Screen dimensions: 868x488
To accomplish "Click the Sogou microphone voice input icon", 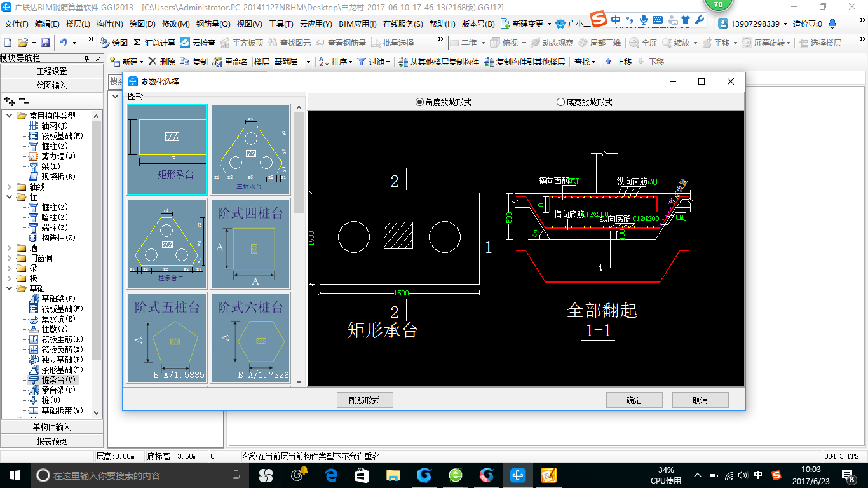I will coord(644,20).
